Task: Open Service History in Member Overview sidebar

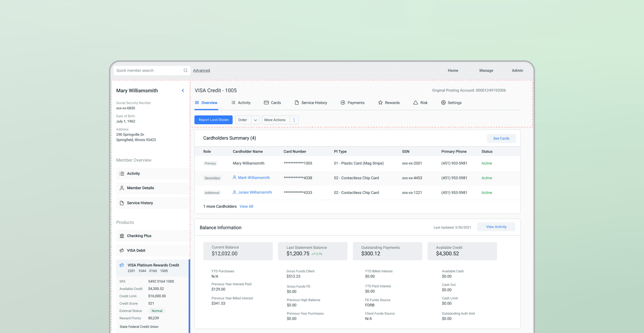Action: tap(153, 203)
